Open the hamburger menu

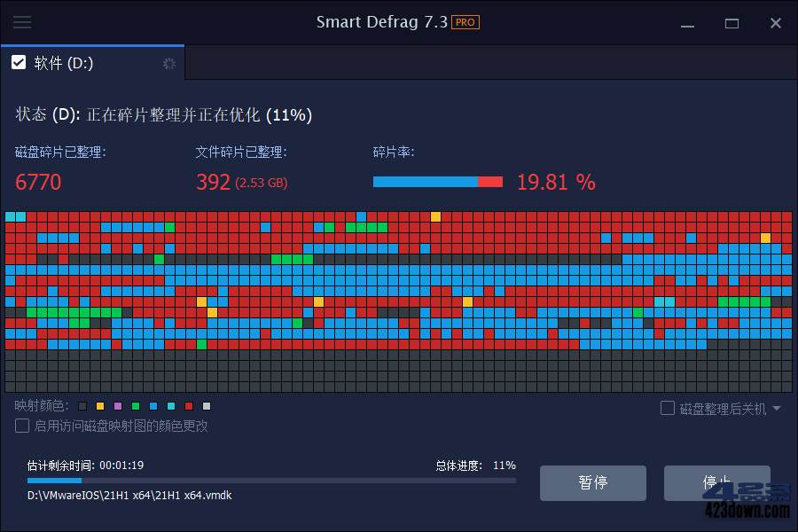point(22,22)
